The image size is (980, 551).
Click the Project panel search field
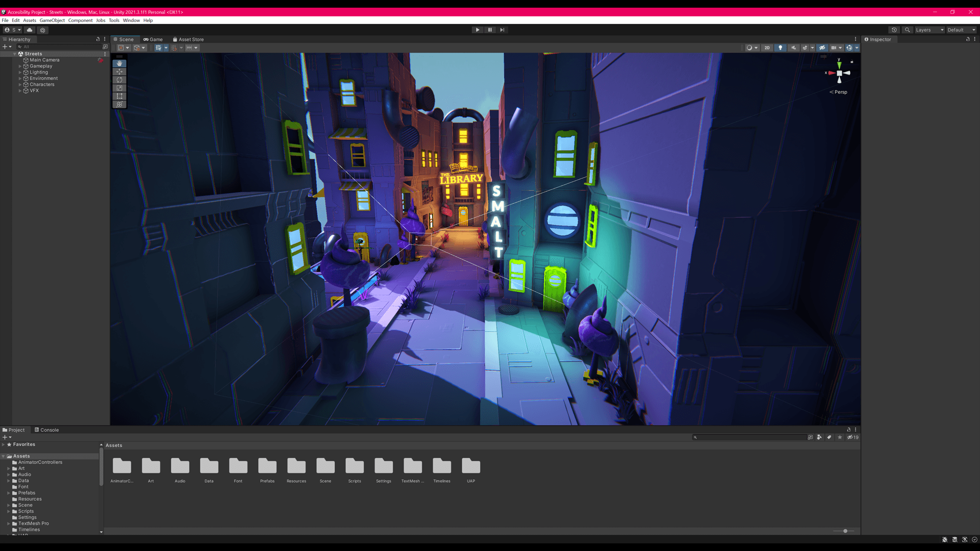749,437
